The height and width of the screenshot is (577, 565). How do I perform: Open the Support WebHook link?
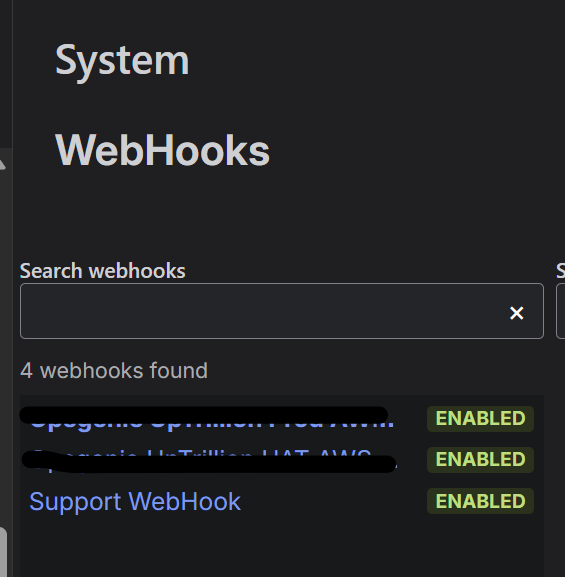click(x=135, y=501)
